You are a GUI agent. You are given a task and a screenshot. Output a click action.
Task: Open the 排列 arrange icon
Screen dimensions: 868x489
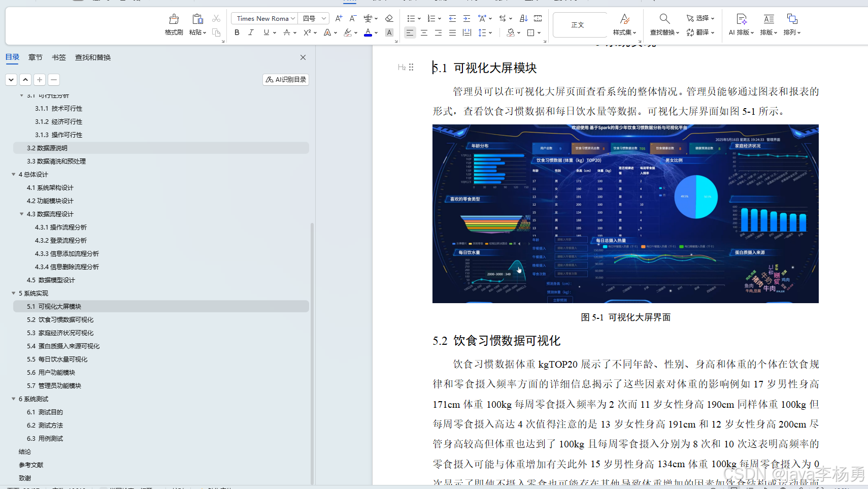pyautogui.click(x=792, y=19)
